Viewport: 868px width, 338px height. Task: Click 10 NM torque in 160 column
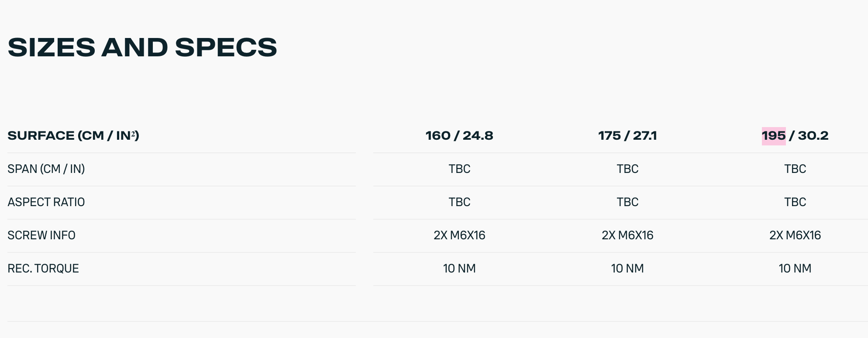[x=459, y=268]
